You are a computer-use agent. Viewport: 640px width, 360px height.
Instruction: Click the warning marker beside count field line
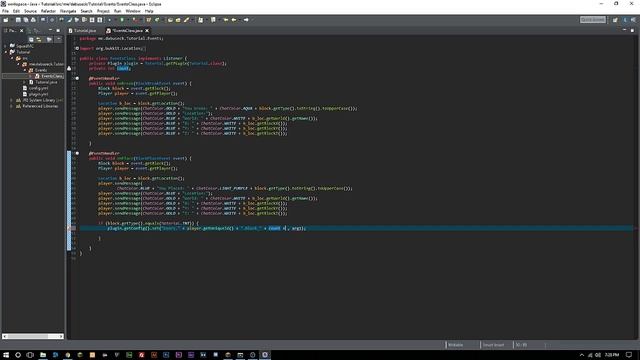69,68
